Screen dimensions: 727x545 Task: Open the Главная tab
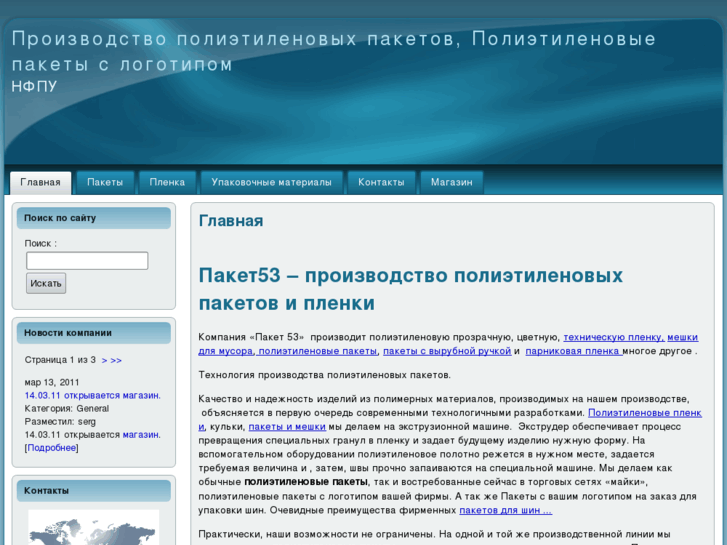click(x=40, y=182)
